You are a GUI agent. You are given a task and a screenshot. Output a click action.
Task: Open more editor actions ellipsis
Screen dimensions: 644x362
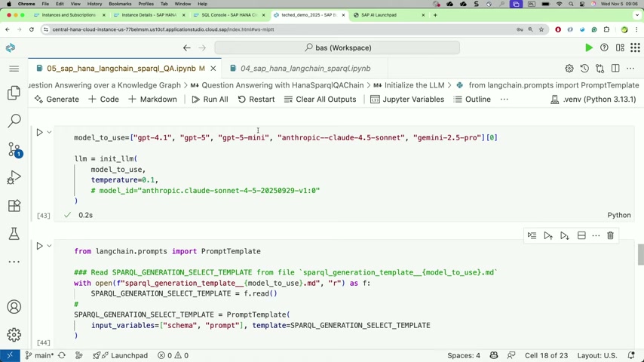pyautogui.click(x=630, y=69)
